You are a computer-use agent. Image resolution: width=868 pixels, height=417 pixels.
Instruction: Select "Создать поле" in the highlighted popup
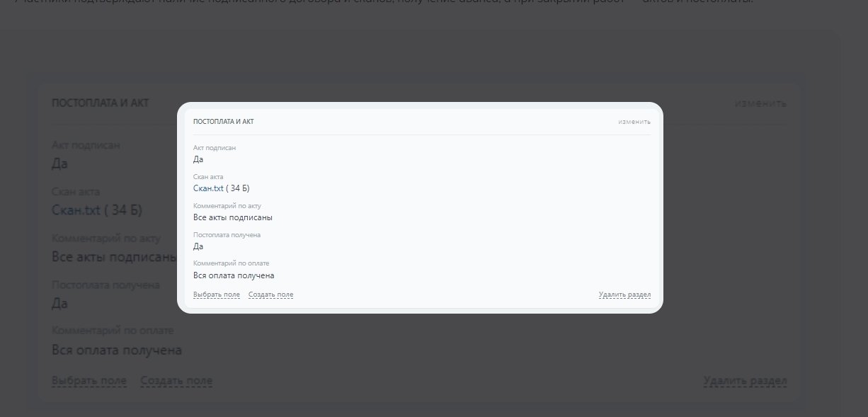270,295
